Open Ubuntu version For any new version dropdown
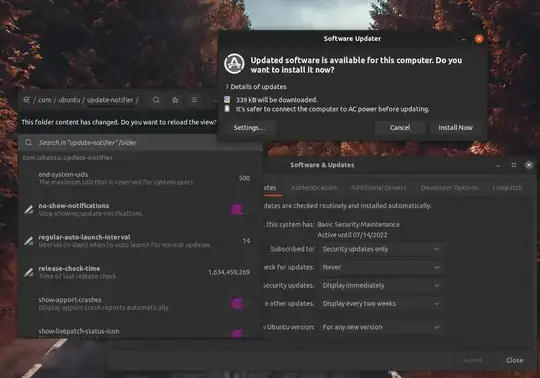 click(381, 327)
